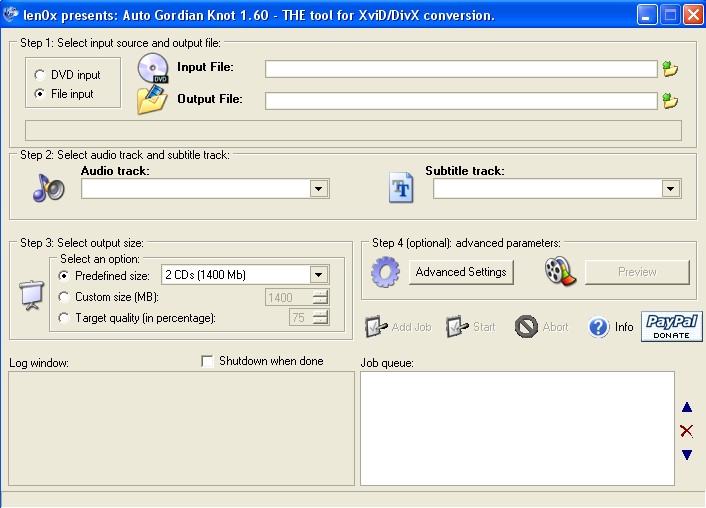This screenshot has width=706, height=508.
Task: Select Target quality (in percentage) option
Action: (x=65, y=318)
